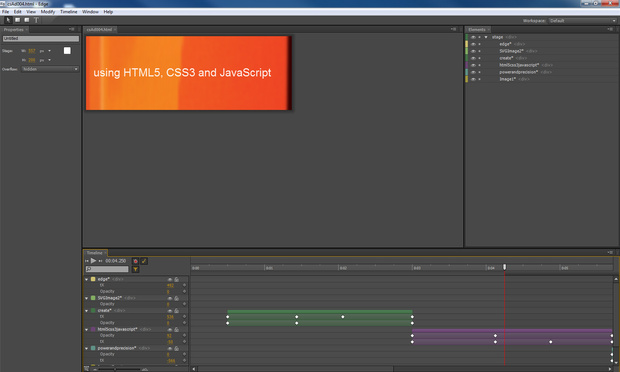The height and width of the screenshot is (372, 620).
Task: Click the zoom-in mountain icon in timeline
Action: (145, 369)
